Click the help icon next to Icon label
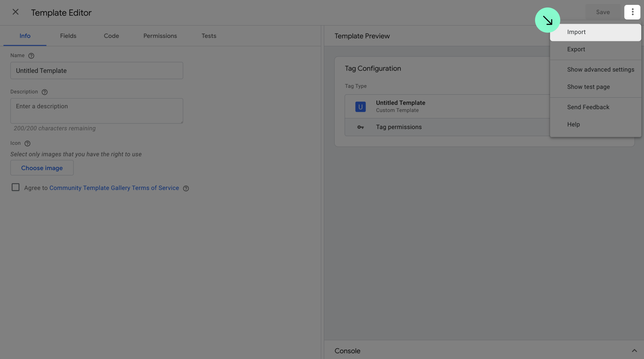Viewport: 644px width, 359px height. point(27,143)
